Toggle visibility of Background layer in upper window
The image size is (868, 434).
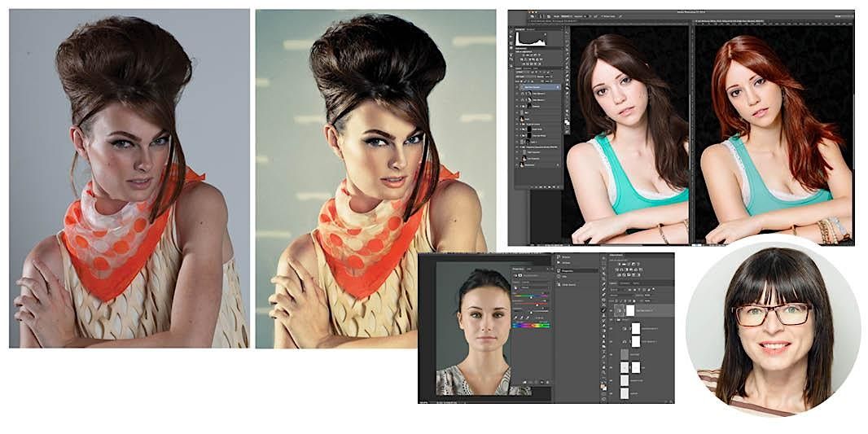click(x=518, y=163)
